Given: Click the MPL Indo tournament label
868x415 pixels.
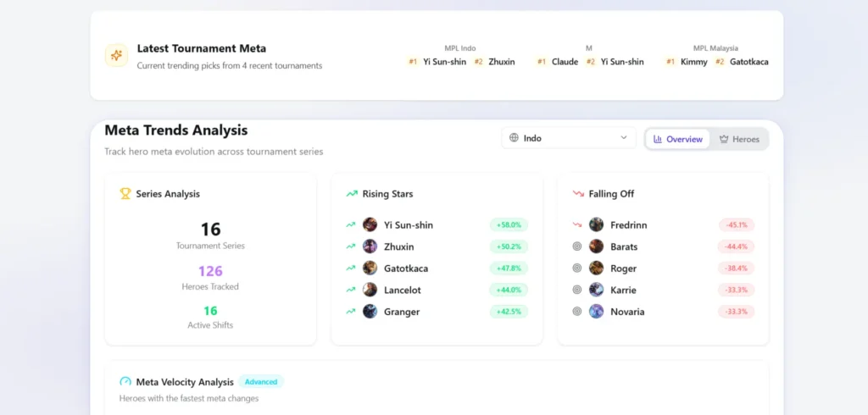Looking at the screenshot, I should pyautogui.click(x=460, y=48).
